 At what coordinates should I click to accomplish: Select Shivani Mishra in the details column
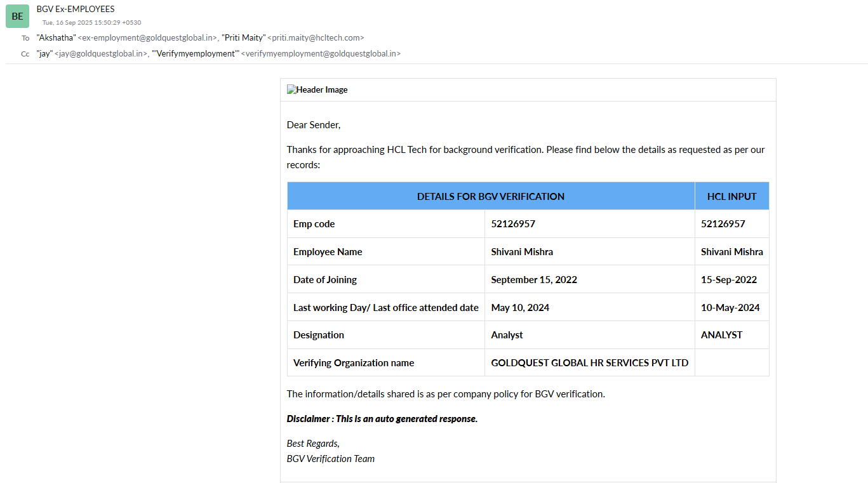(x=522, y=252)
